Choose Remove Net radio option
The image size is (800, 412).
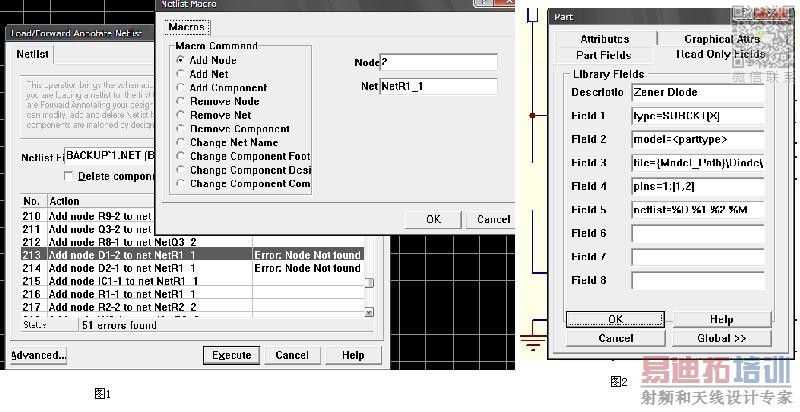coord(180,115)
